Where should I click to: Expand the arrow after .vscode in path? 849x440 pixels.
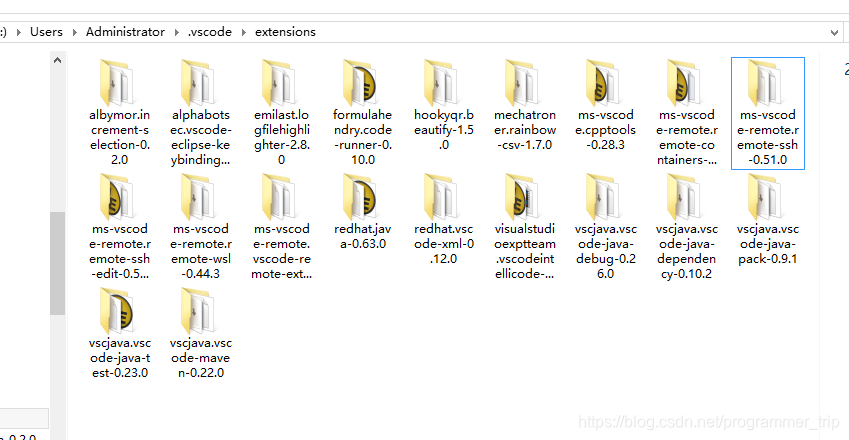(x=244, y=32)
